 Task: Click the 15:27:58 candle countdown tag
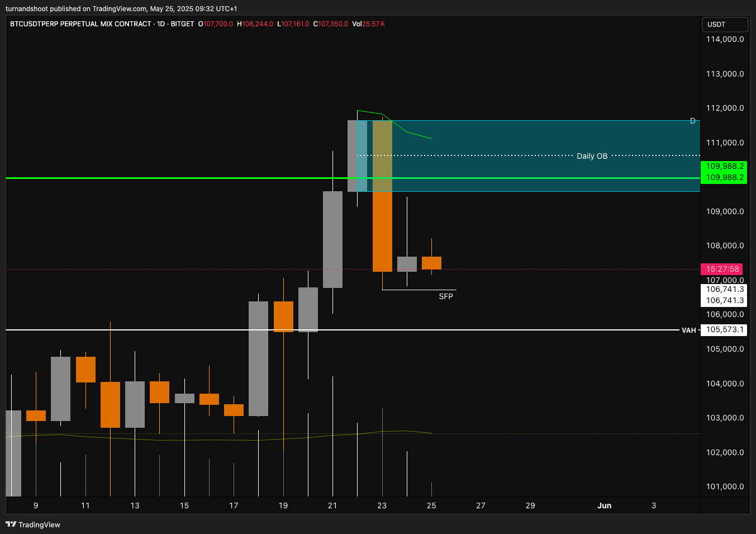coord(722,269)
